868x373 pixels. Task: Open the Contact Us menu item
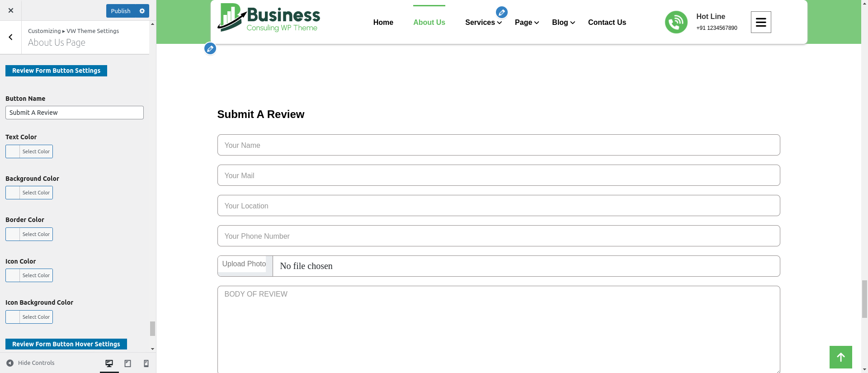coord(607,23)
